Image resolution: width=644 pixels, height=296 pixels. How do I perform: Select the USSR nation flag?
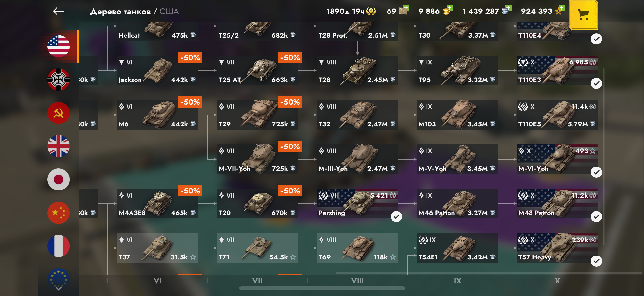click(x=58, y=113)
